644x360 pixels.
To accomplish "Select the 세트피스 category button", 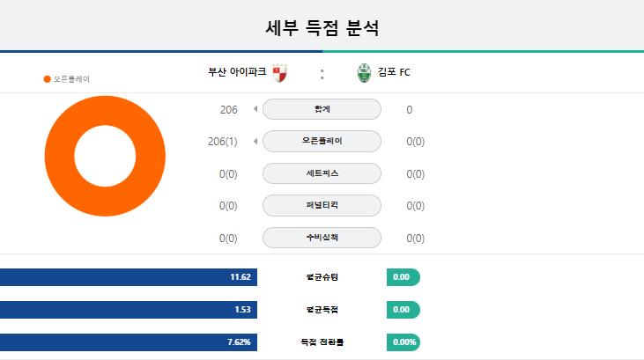I will 322,173.
